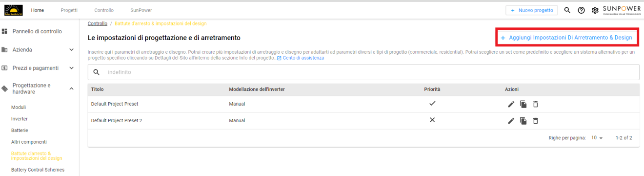
Task: Open the settings gear icon
Action: 595,10
